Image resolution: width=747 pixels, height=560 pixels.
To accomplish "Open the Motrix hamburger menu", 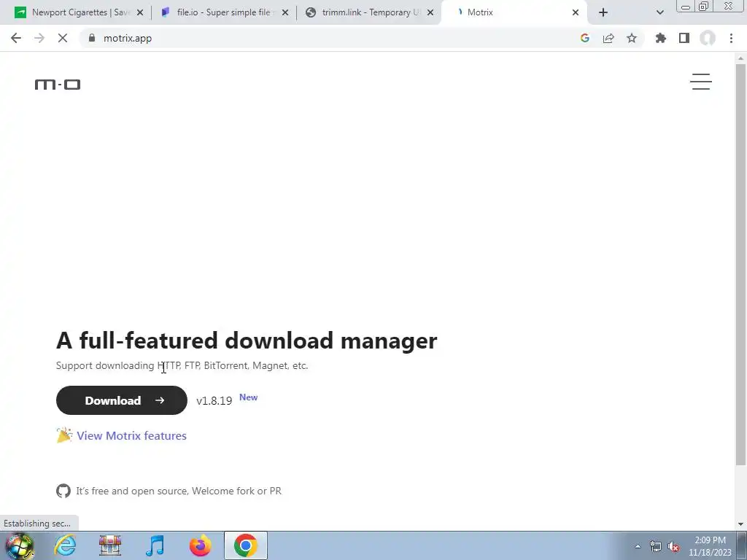I will pos(701,82).
